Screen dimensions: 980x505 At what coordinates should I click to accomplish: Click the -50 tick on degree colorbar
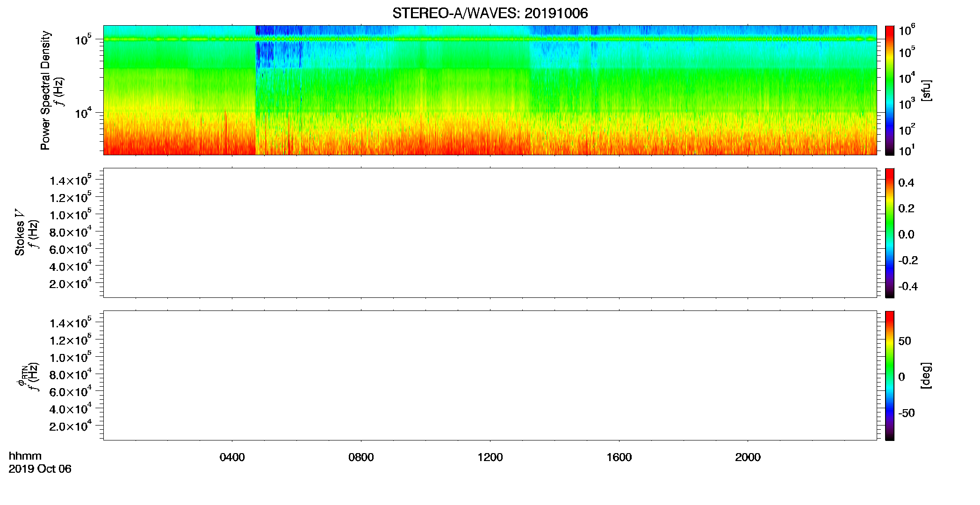[906, 413]
